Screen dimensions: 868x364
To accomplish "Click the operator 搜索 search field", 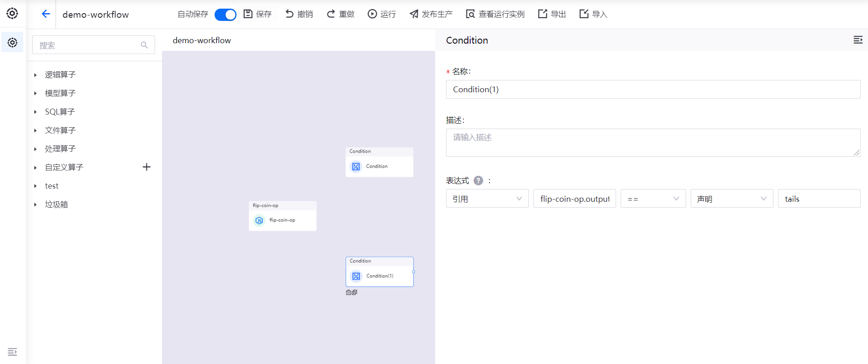I will 94,45.
